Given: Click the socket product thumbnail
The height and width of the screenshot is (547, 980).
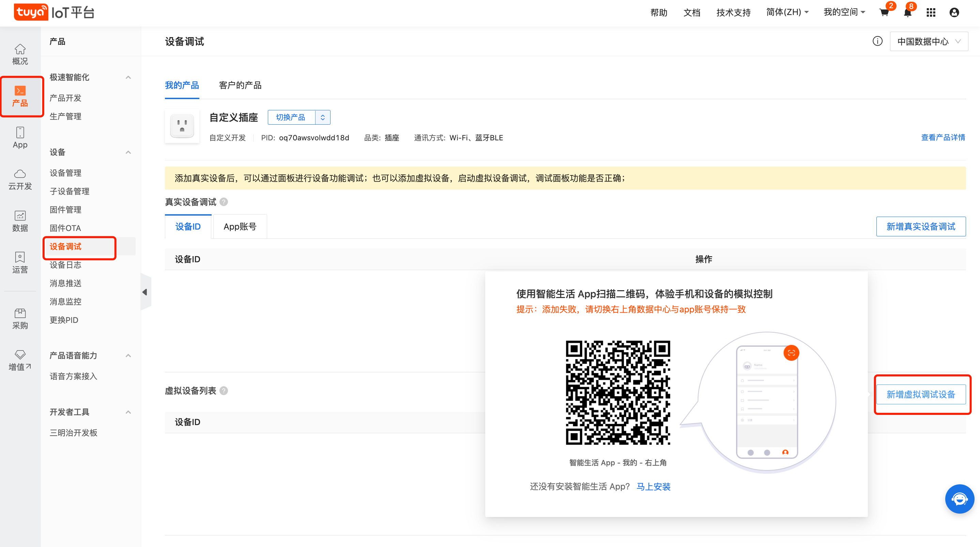Looking at the screenshot, I should click(182, 126).
